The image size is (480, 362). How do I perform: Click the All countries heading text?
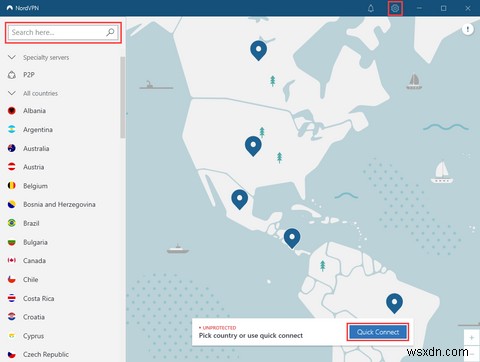point(40,93)
